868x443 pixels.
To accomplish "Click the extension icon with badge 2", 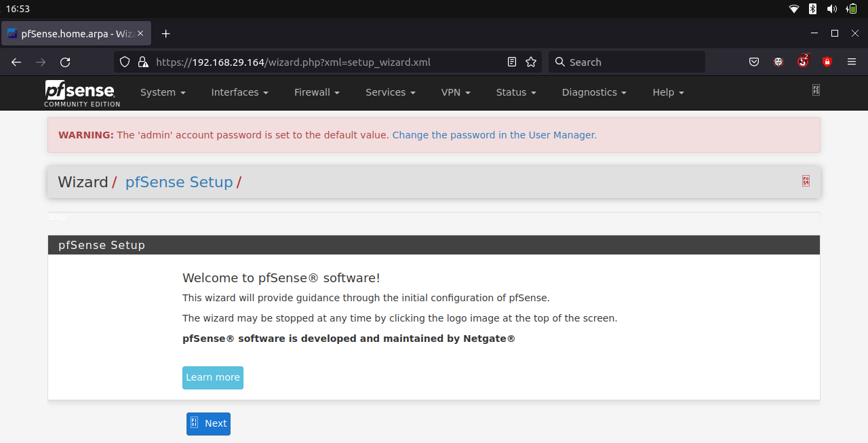I will (803, 61).
